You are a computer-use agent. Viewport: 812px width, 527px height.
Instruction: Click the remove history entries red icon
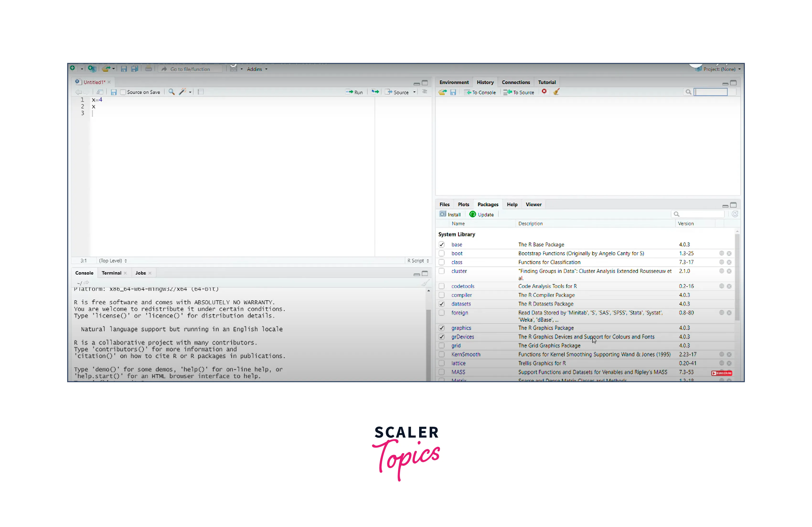pyautogui.click(x=544, y=91)
